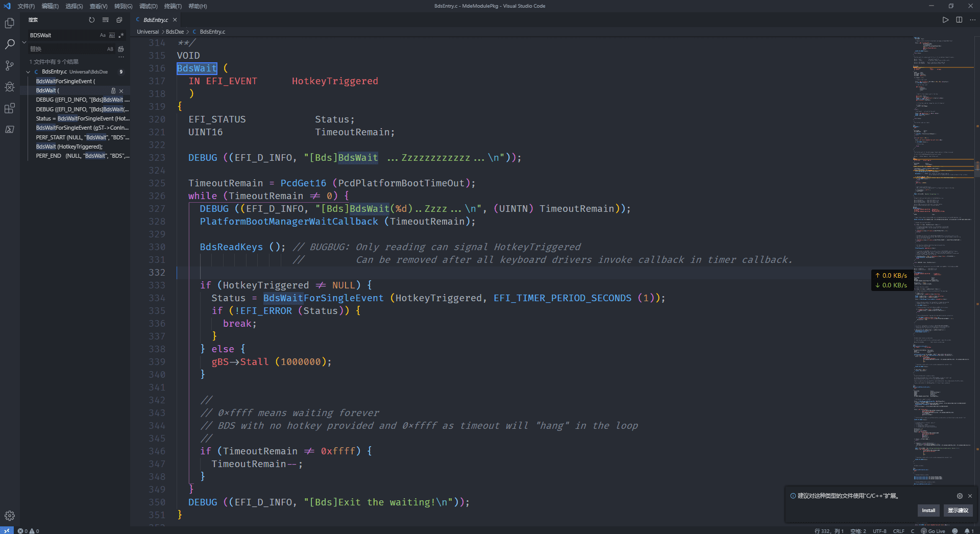
Task: Click the Install button in notification
Action: [928, 511]
